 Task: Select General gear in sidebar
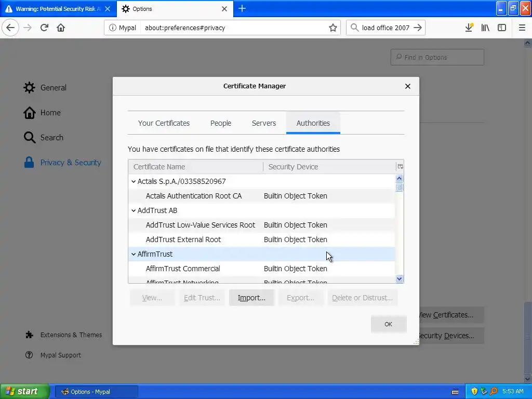[x=45, y=87]
